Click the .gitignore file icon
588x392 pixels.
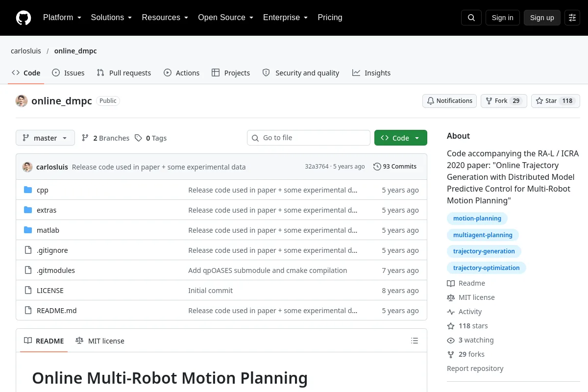click(x=28, y=250)
